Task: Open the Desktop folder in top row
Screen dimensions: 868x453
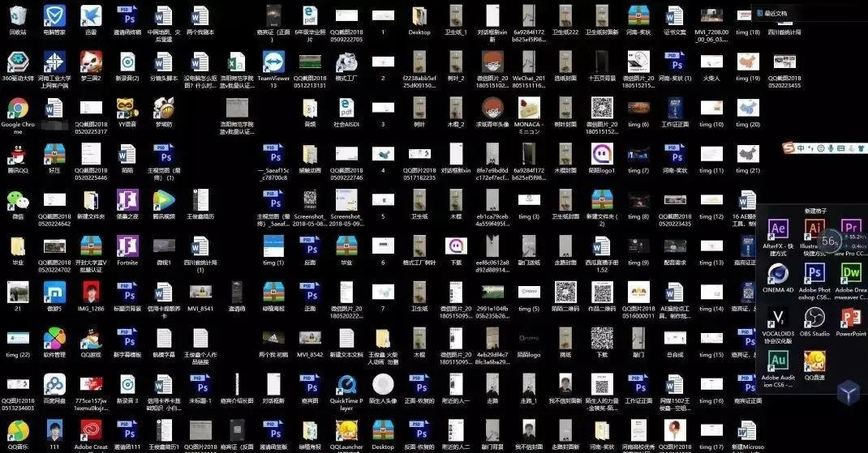Action: coord(419,16)
